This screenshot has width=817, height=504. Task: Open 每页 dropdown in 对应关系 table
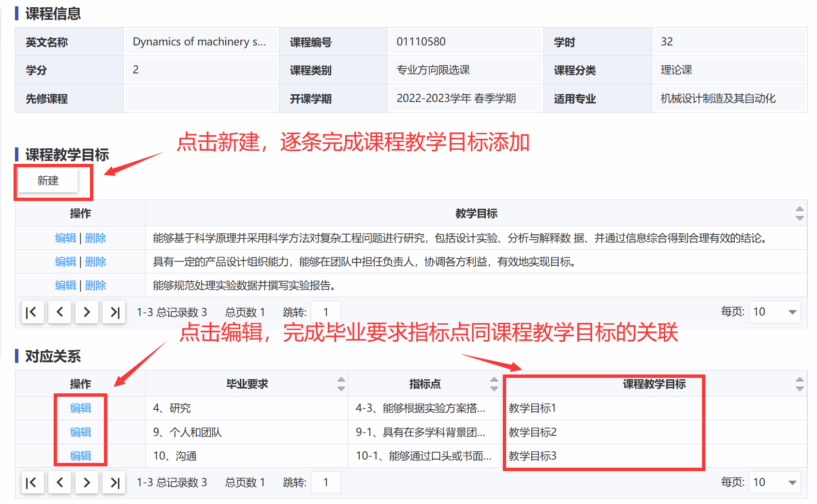(774, 482)
